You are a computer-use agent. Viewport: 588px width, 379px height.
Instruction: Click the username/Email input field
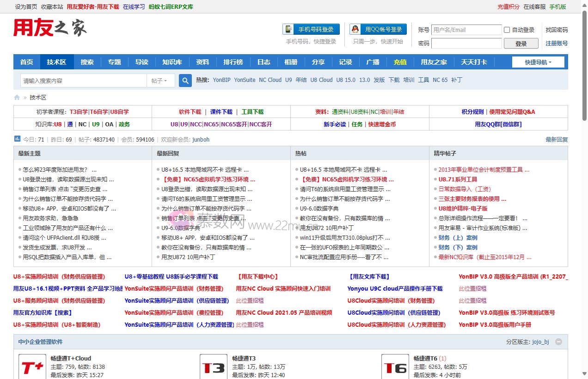[466, 30]
